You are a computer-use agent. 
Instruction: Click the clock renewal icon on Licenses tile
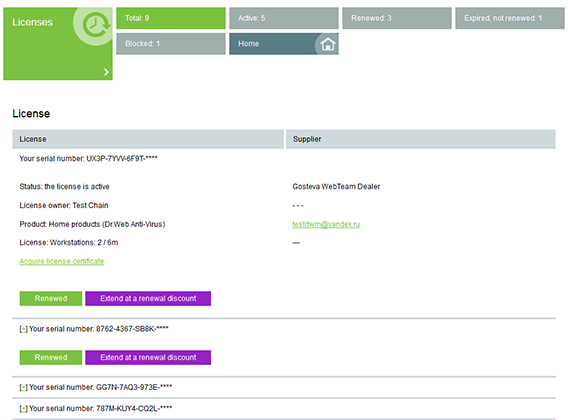[x=96, y=24]
